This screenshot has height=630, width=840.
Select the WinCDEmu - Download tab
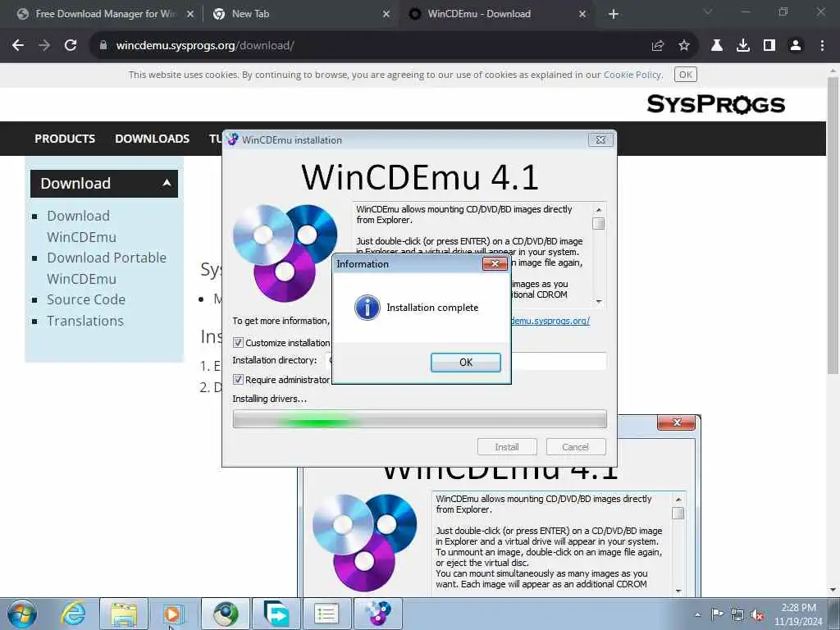[479, 14]
